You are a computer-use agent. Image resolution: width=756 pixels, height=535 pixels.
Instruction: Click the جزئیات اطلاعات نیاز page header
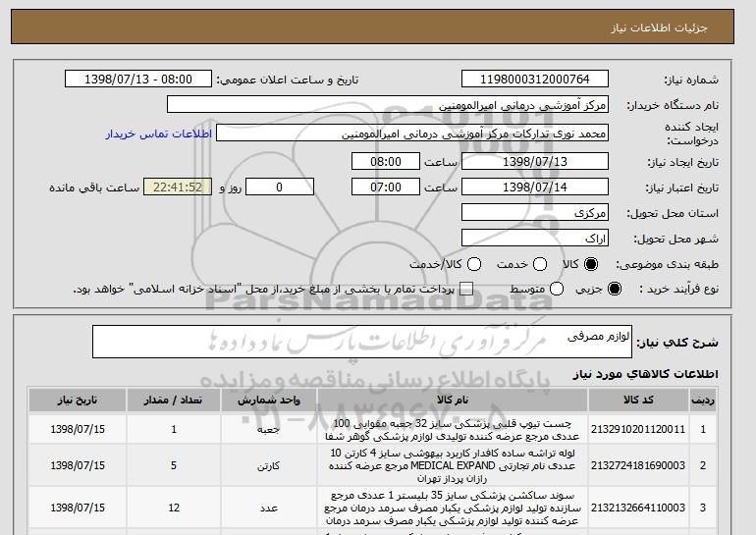[x=659, y=27]
